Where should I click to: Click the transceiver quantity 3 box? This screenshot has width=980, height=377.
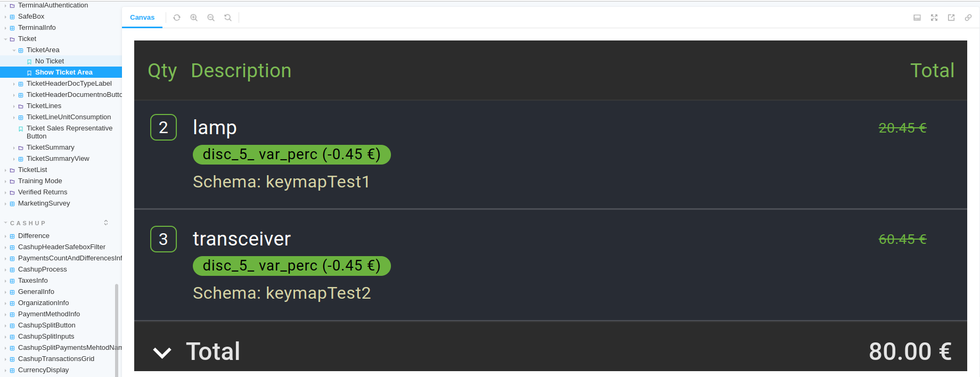pyautogui.click(x=164, y=239)
